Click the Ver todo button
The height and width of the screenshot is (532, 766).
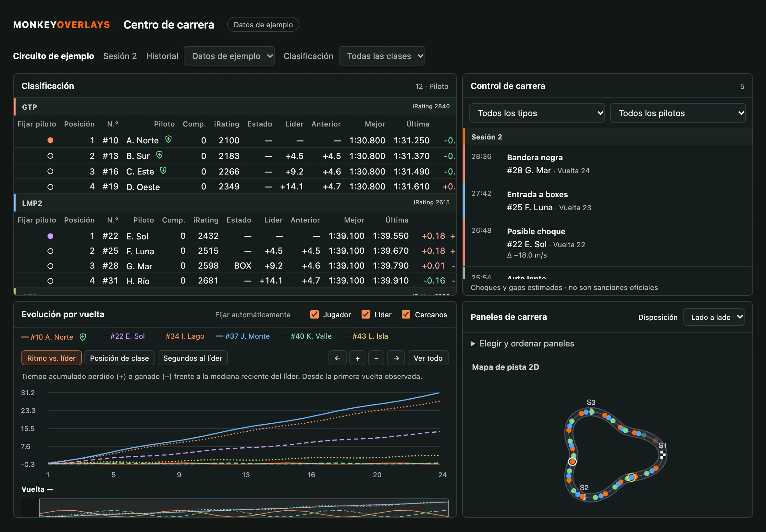click(428, 358)
